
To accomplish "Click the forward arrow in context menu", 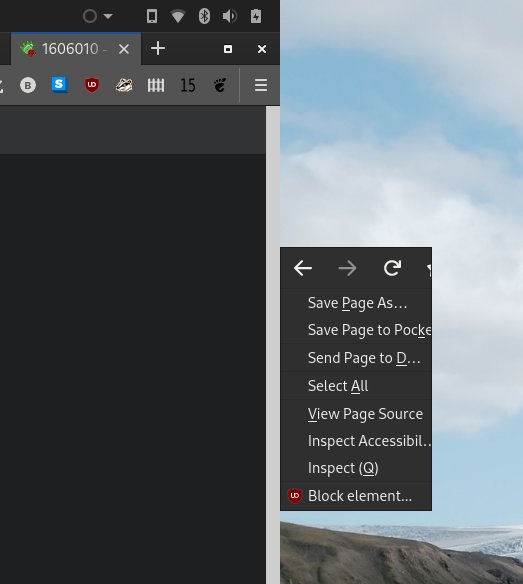I will point(347,268).
